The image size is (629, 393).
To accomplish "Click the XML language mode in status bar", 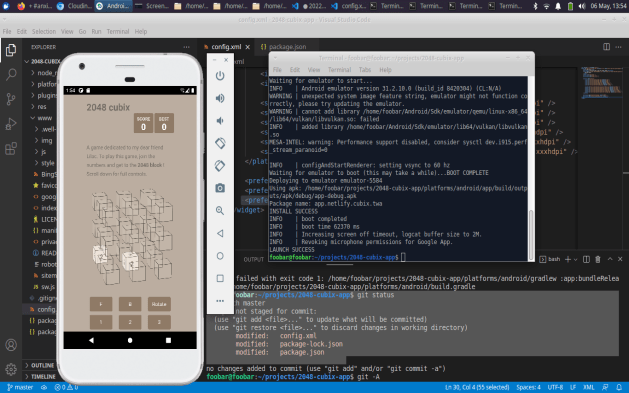I will (x=588, y=387).
